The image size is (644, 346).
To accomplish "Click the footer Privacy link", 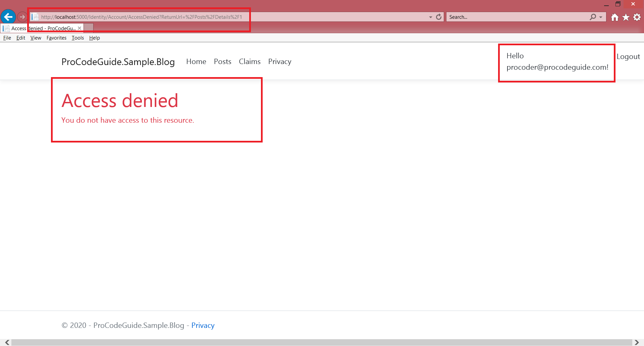I will pyautogui.click(x=203, y=325).
